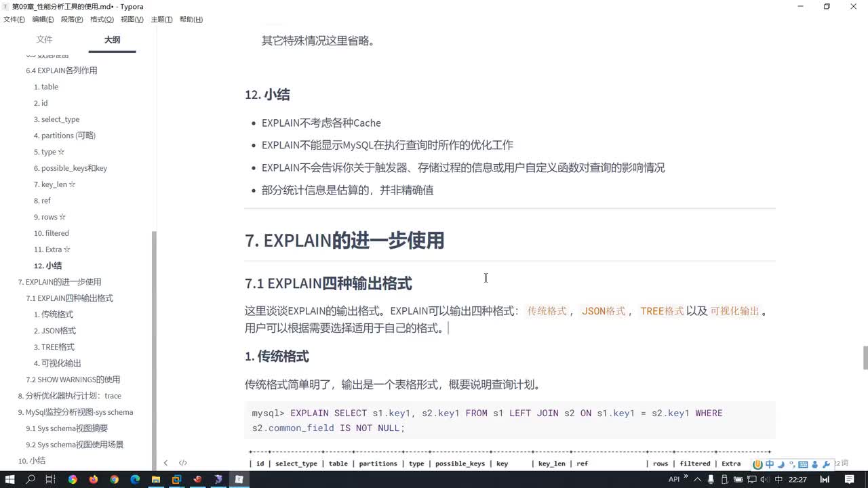
Task: Switch to the 文件 sidebar tab
Action: 44,40
